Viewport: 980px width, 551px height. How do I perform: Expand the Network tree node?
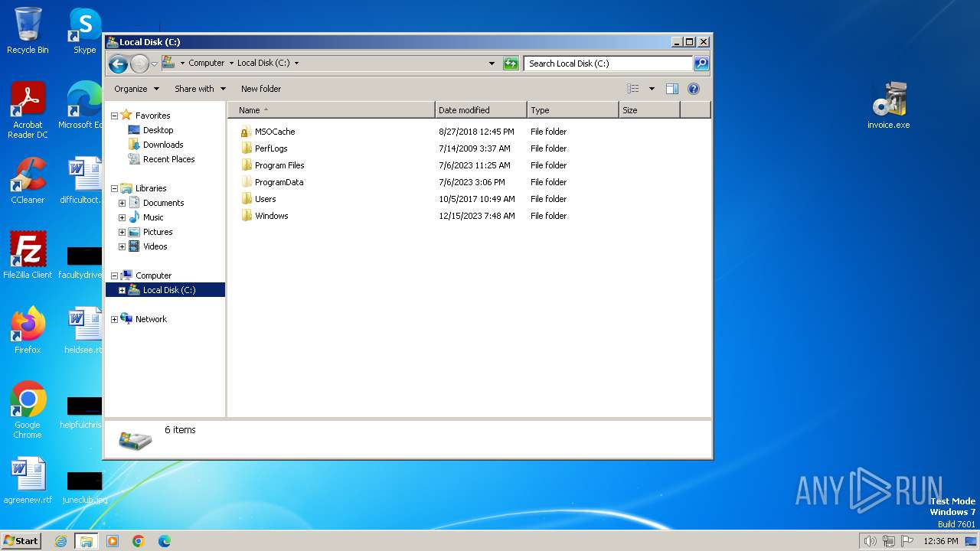click(115, 319)
